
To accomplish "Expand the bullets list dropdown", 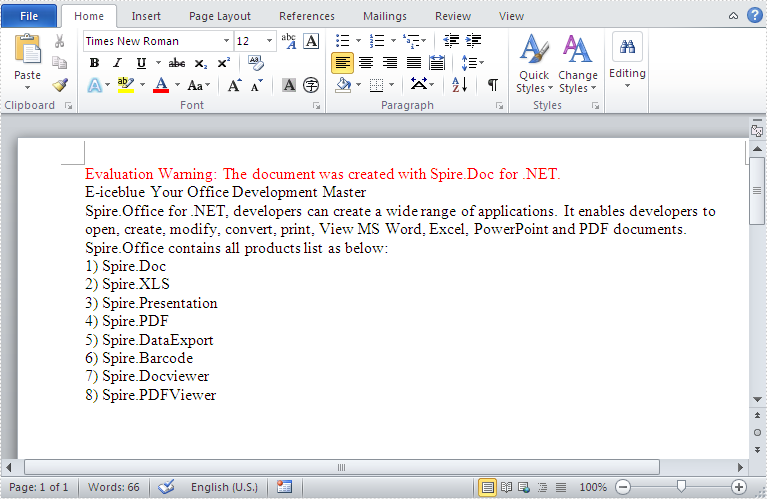I will click(358, 41).
